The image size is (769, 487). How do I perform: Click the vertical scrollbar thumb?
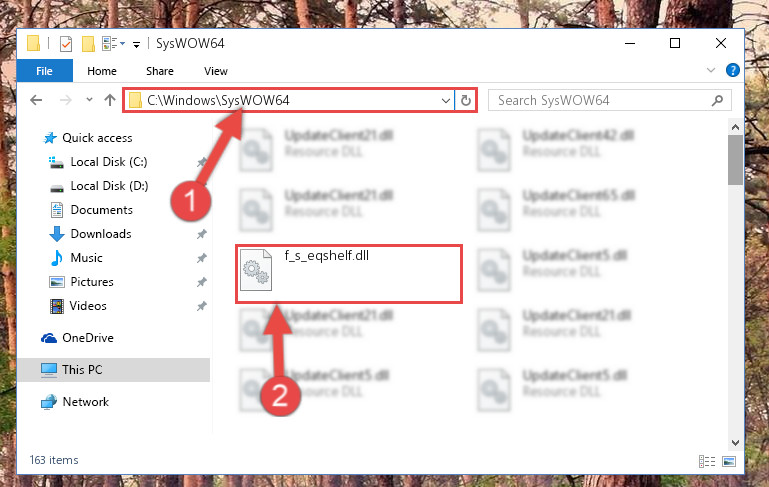tap(735, 160)
